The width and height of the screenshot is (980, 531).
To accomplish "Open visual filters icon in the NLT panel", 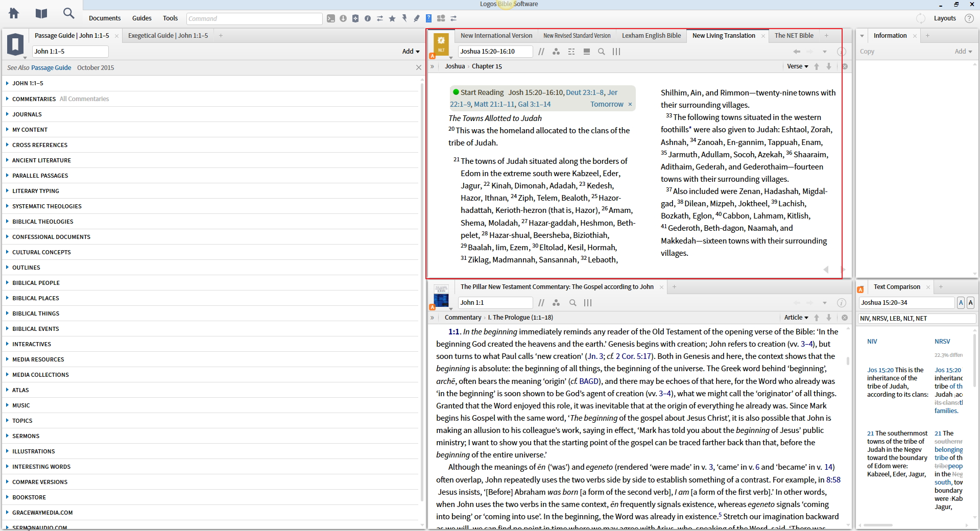I will pyautogui.click(x=556, y=52).
